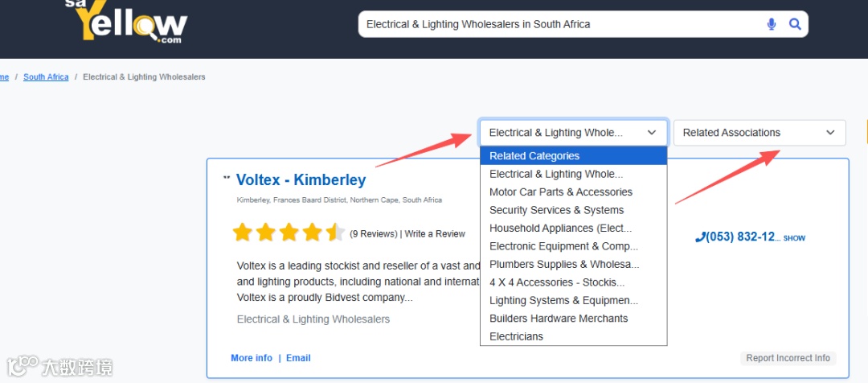Click the magnifying glass search icon

795,24
